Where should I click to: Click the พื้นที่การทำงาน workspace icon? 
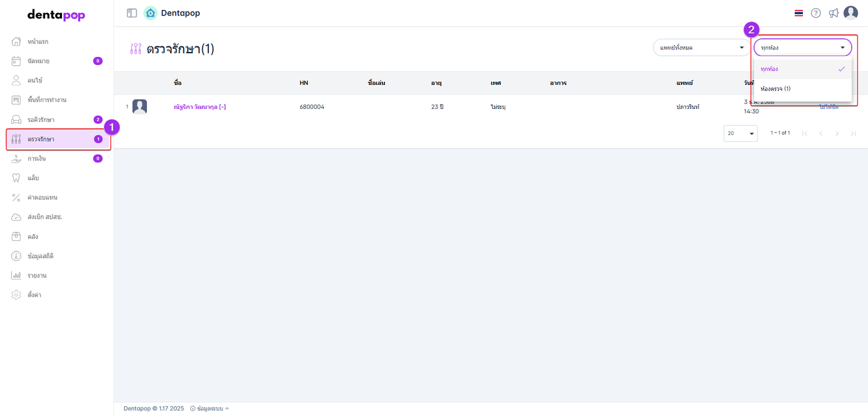[x=17, y=100]
